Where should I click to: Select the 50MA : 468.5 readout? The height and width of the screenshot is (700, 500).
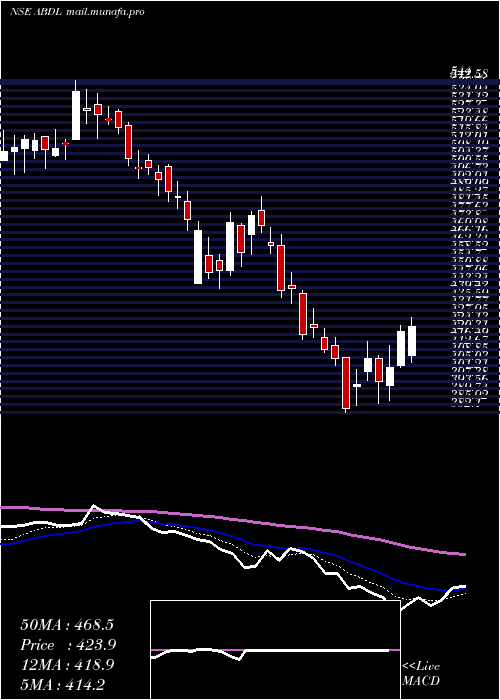(x=67, y=625)
